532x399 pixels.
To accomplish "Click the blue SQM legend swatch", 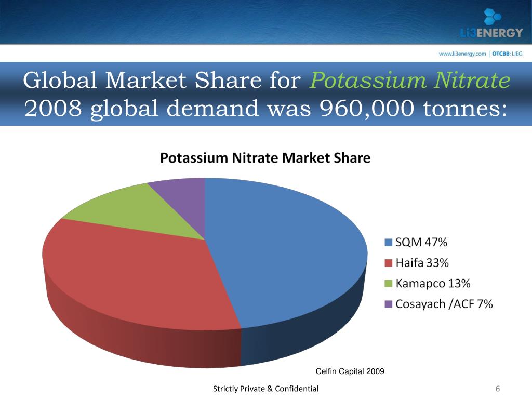I will click(x=389, y=242).
